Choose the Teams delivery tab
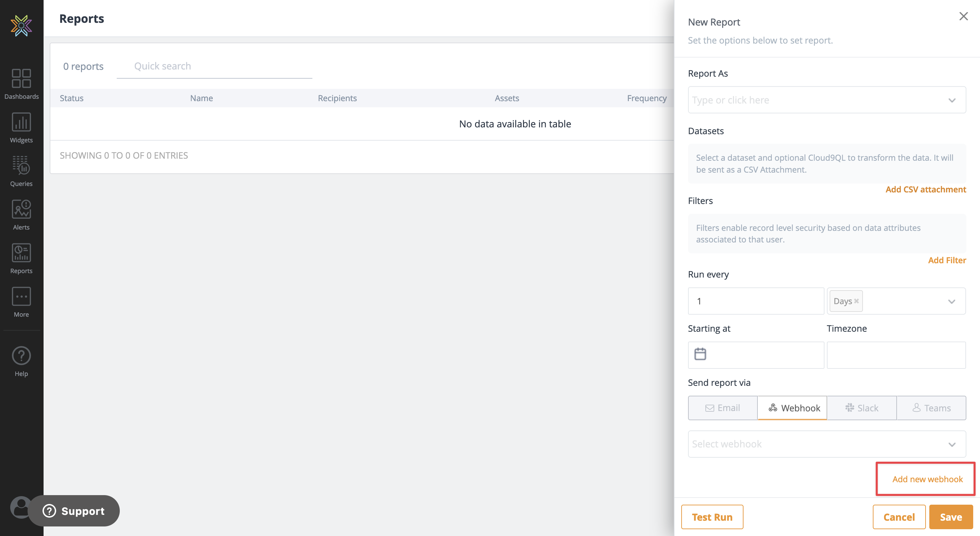The height and width of the screenshot is (536, 980). 931,408
